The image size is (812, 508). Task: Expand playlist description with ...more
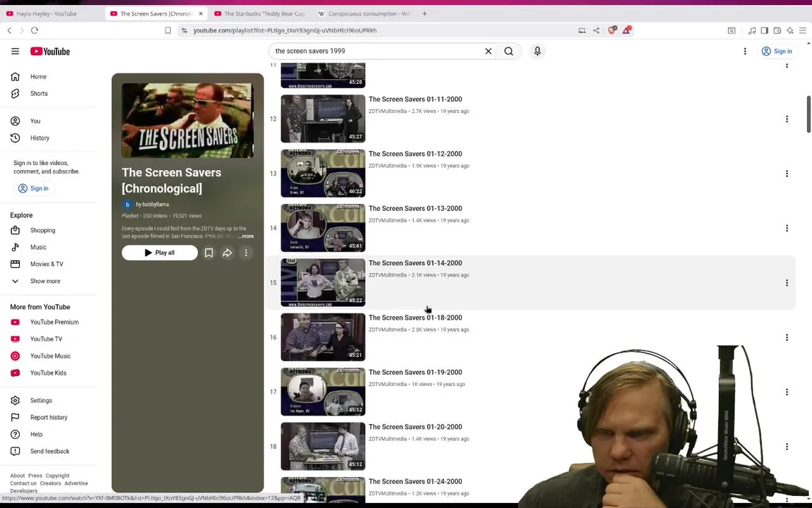(x=246, y=236)
